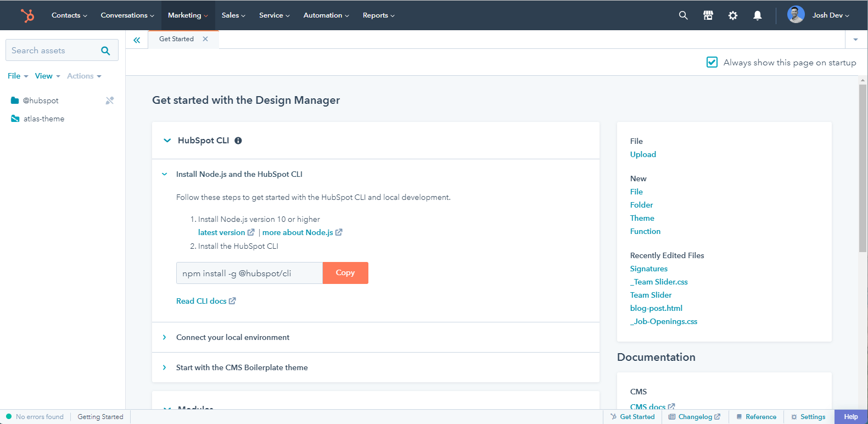
Task: Click green status dot for no errors
Action: click(x=9, y=417)
